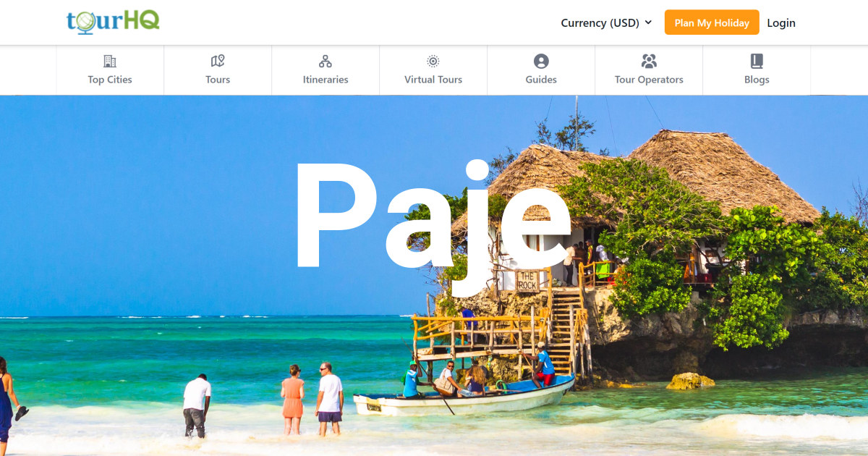This screenshot has width=868, height=456.
Task: Click the Virtual Tours camera icon
Action: (433, 61)
